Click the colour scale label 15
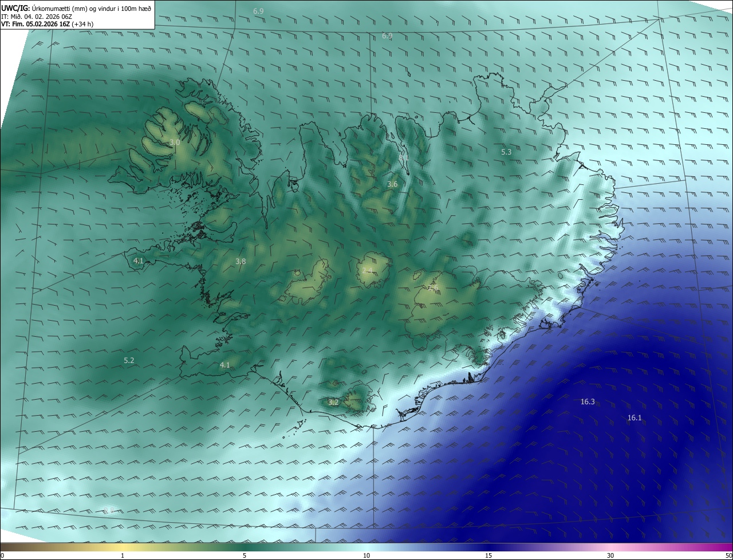The height and width of the screenshot is (560, 733). coord(488,555)
